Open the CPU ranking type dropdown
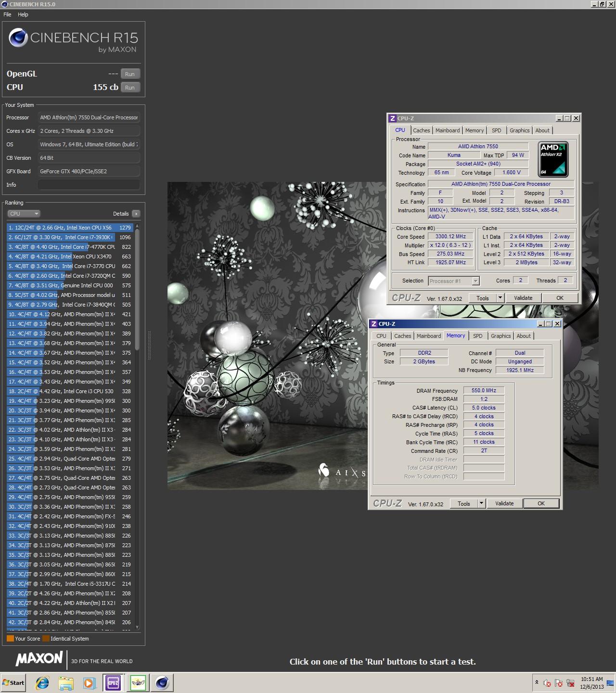The width and height of the screenshot is (616, 693). coord(24,214)
